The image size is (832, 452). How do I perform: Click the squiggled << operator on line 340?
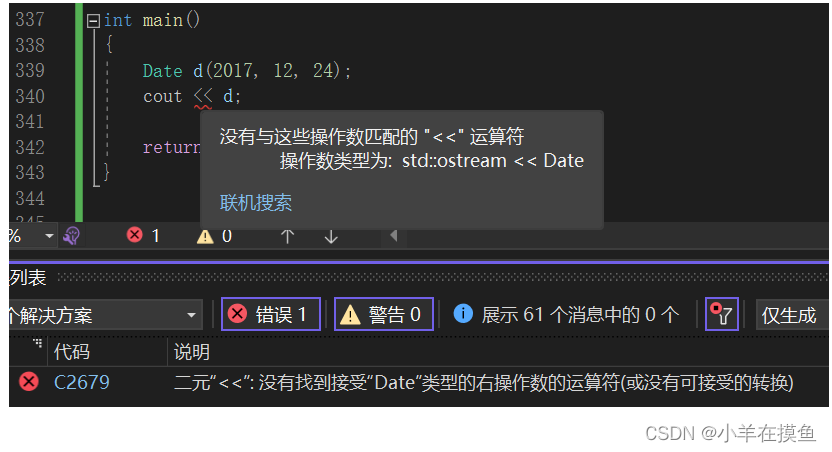(203, 96)
